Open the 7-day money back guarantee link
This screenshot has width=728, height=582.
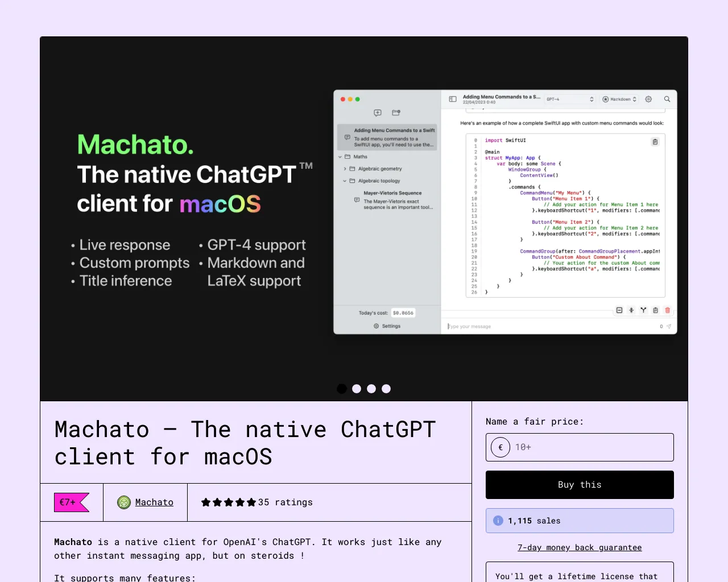tap(580, 547)
